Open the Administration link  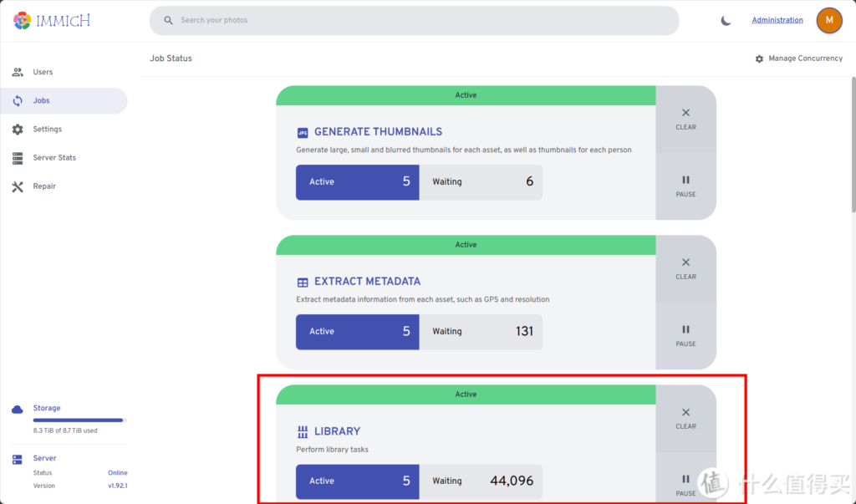(777, 20)
